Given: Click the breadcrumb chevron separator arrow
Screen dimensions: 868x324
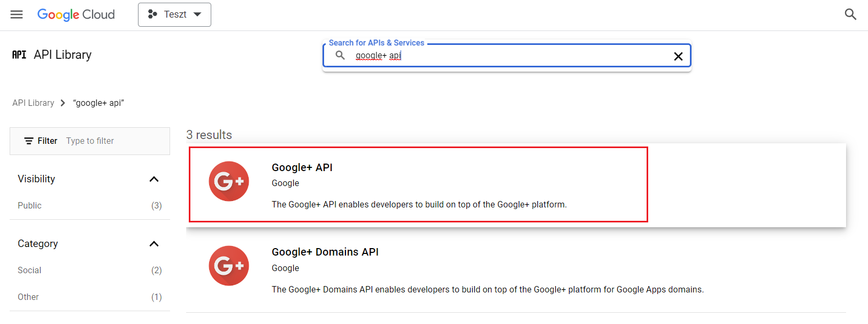Looking at the screenshot, I should click(x=63, y=103).
